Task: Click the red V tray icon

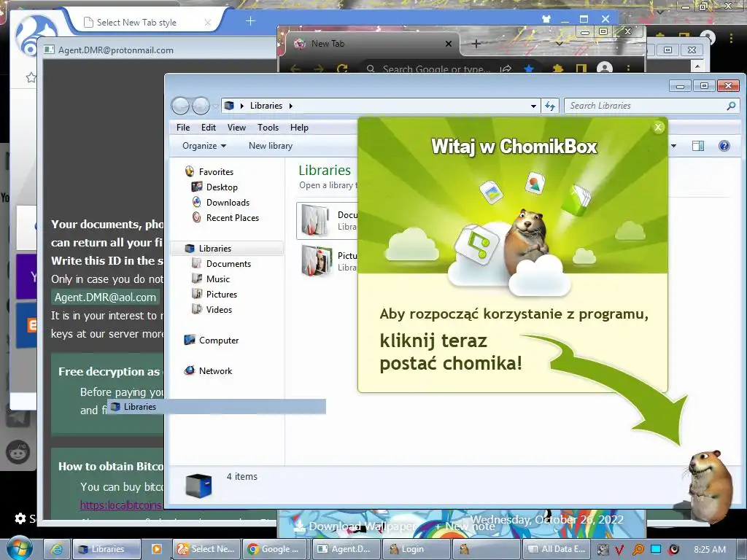Action: tap(619, 550)
